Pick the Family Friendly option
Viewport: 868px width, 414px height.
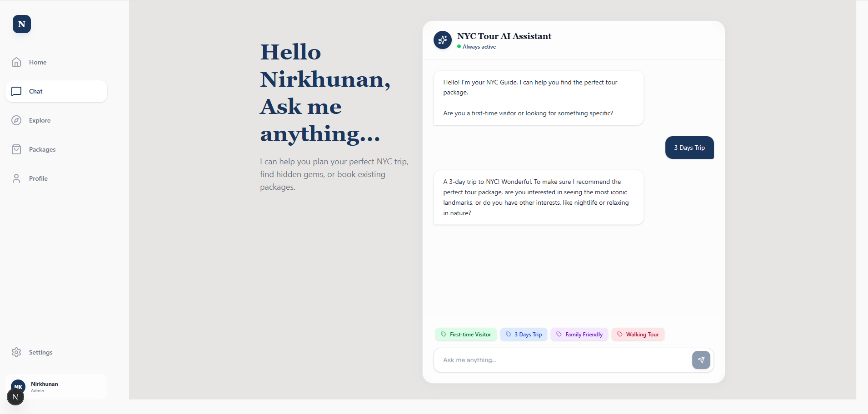[579, 335]
